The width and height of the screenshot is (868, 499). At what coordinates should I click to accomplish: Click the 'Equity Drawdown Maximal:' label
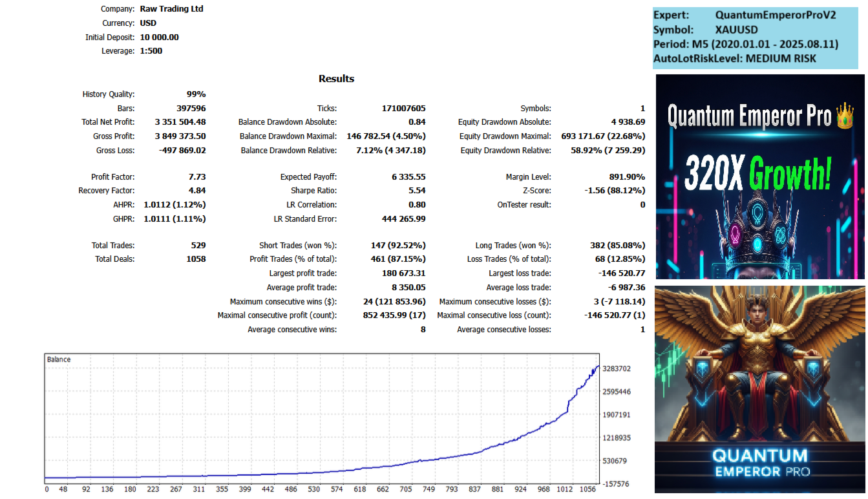click(505, 136)
